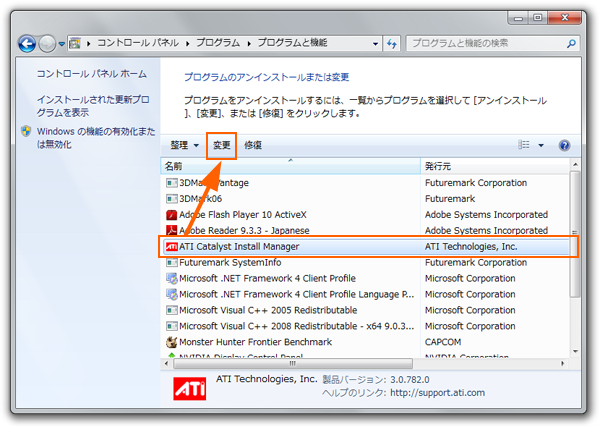Minimize the Programs and Features window

point(519,18)
